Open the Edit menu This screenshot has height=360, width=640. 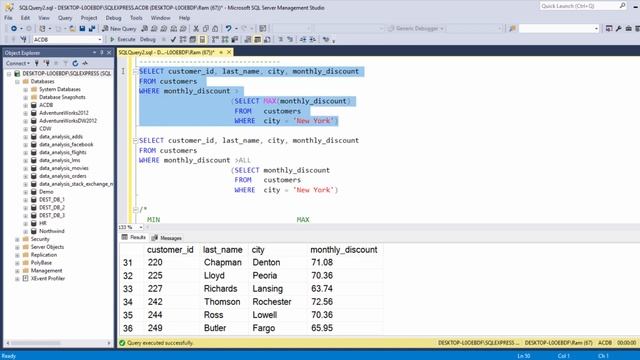(x=25, y=18)
